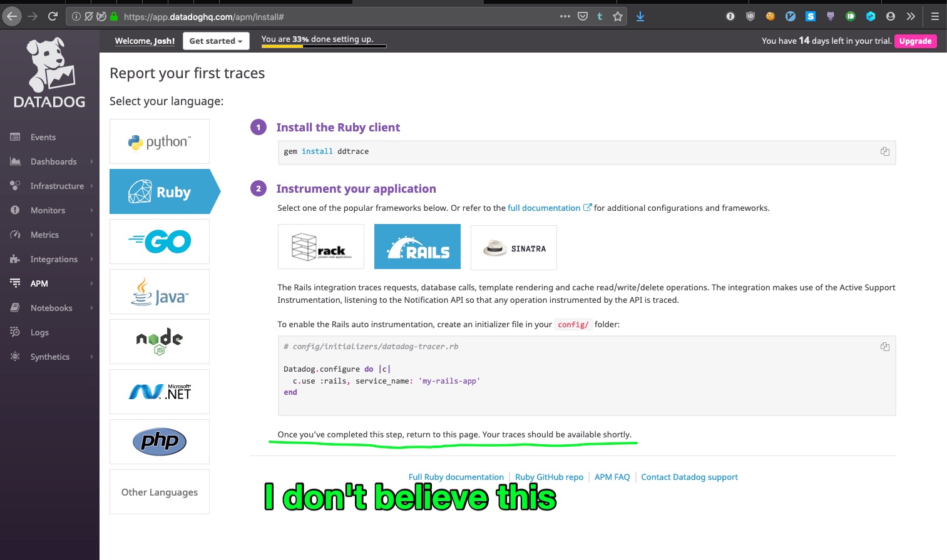Image resolution: width=947 pixels, height=560 pixels.
Task: Expand the Metrics submenu arrow
Action: [91, 235]
